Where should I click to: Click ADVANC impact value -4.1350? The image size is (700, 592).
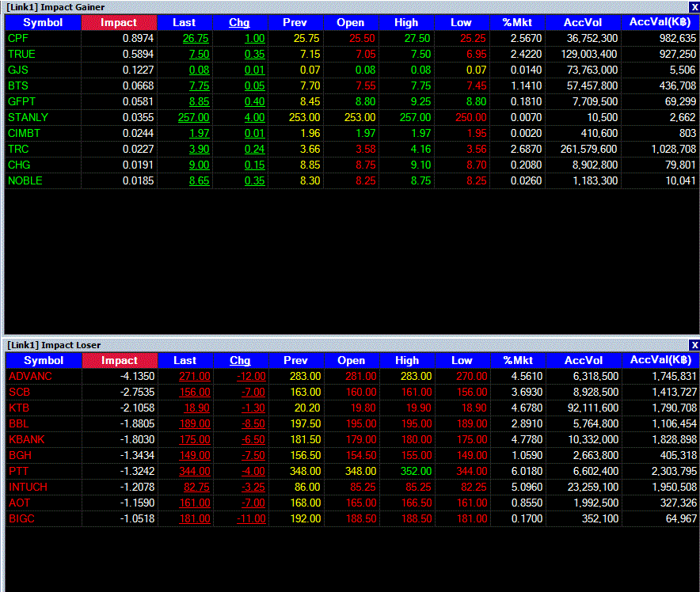[137, 377]
